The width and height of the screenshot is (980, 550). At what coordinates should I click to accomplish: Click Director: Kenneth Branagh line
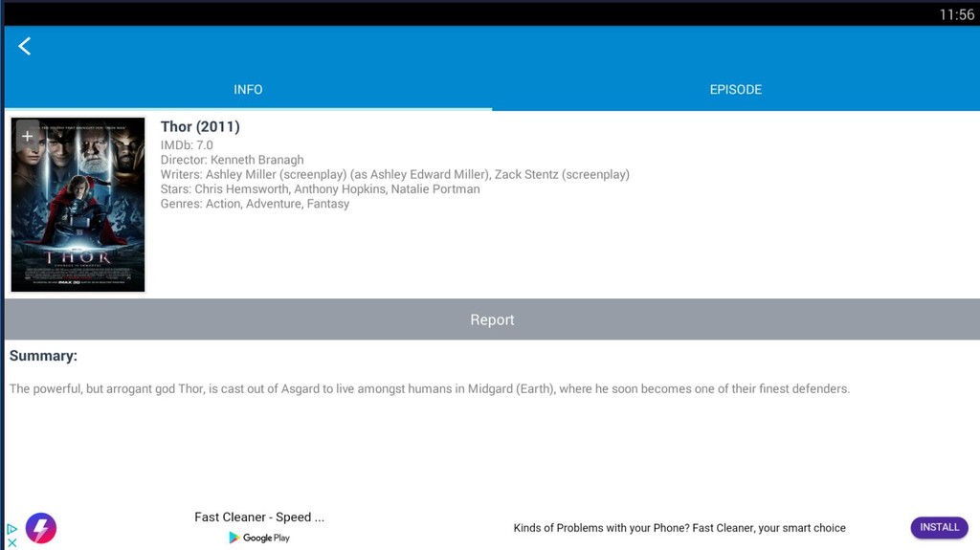232,160
